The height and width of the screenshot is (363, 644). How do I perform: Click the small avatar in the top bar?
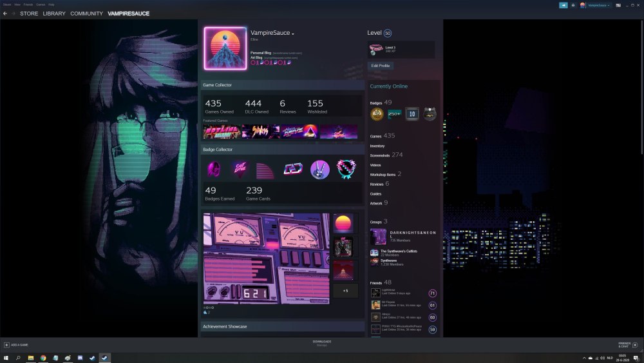point(582,5)
